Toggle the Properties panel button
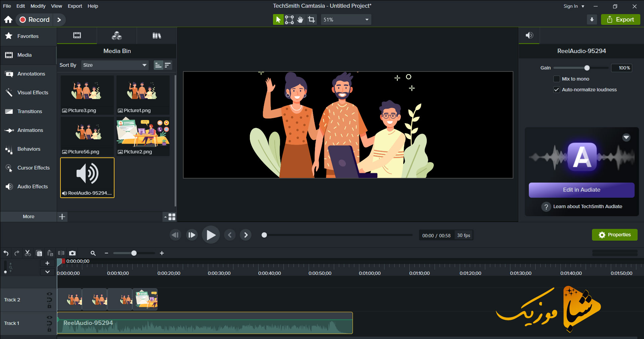The width and height of the screenshot is (644, 339). (615, 235)
